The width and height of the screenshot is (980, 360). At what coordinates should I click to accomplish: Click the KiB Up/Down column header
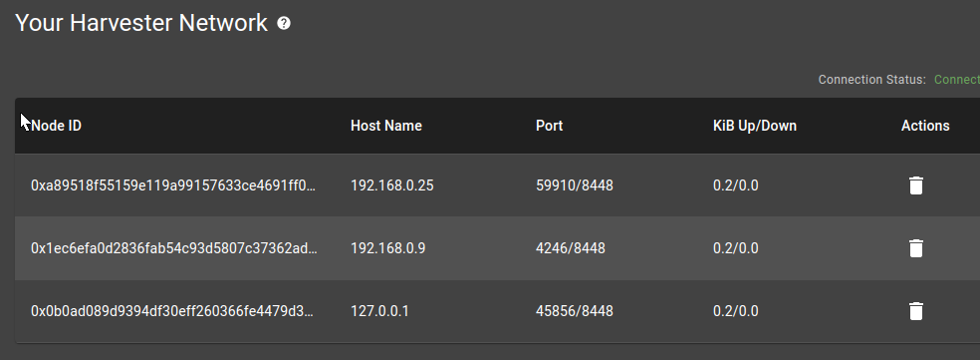tap(755, 126)
